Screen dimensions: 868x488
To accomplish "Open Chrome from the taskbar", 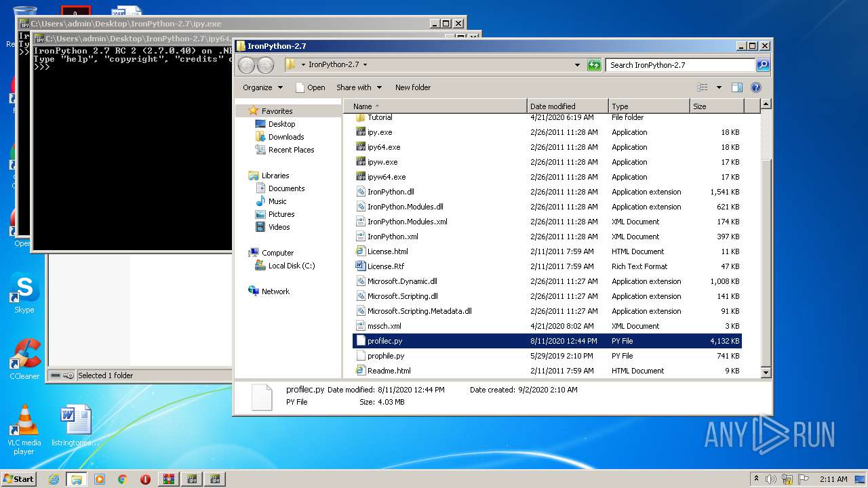I will (122, 479).
